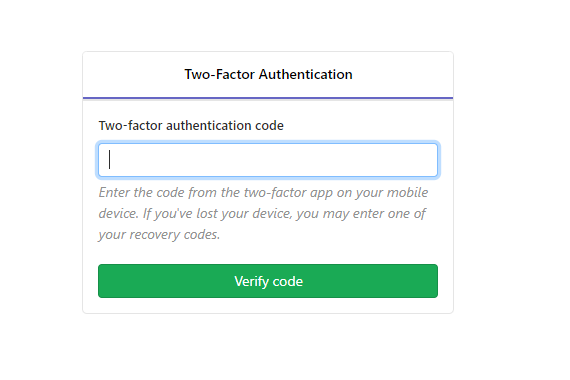Click the purple divider under the header
The width and height of the screenshot is (570, 380).
click(x=268, y=98)
